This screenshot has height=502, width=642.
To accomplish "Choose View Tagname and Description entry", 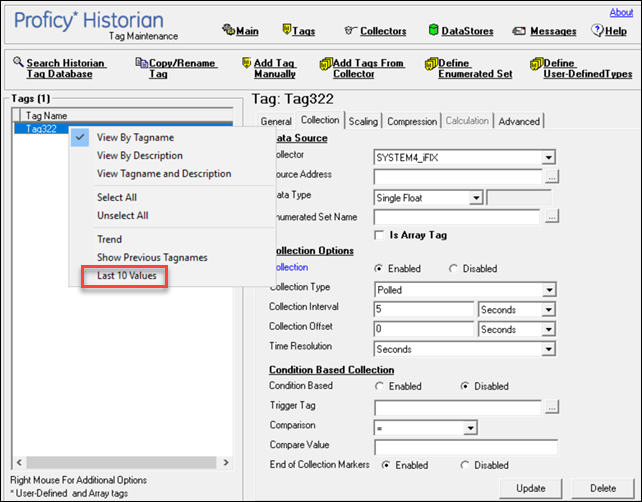I will click(164, 174).
